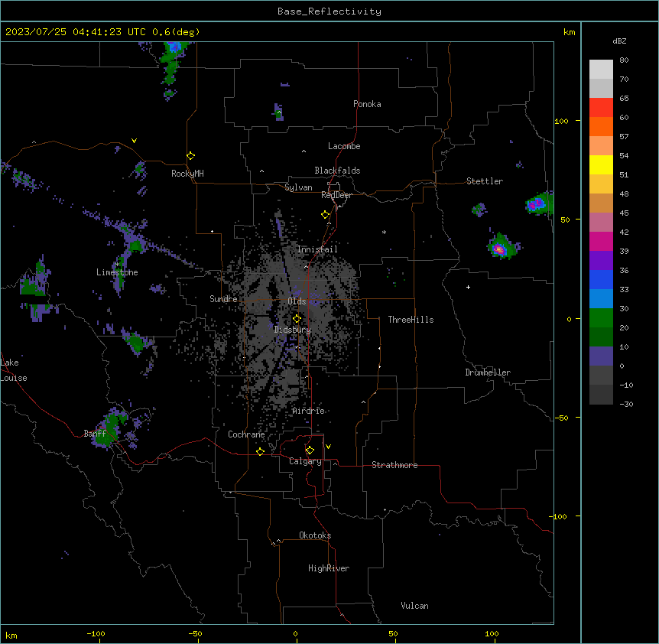
Task: Pick the light gray 70-80 dBZ legend swatch
Action: pyautogui.click(x=601, y=70)
